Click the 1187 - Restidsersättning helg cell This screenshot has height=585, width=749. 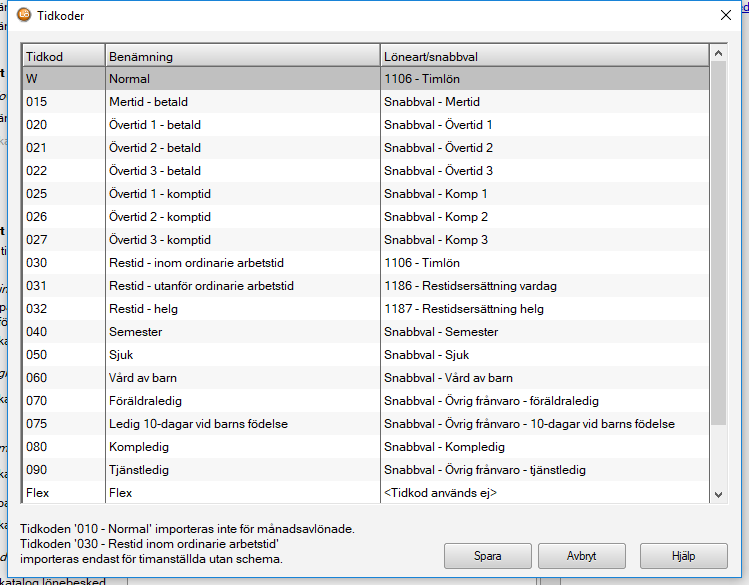tap(543, 309)
